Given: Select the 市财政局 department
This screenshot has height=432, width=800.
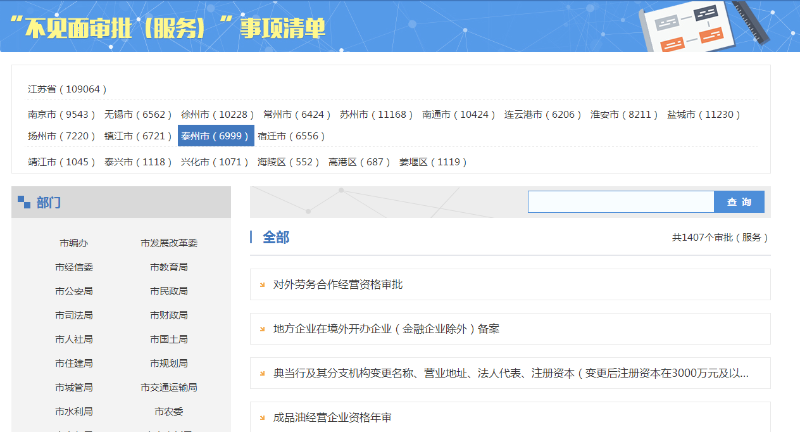Looking at the screenshot, I should pyautogui.click(x=169, y=315).
